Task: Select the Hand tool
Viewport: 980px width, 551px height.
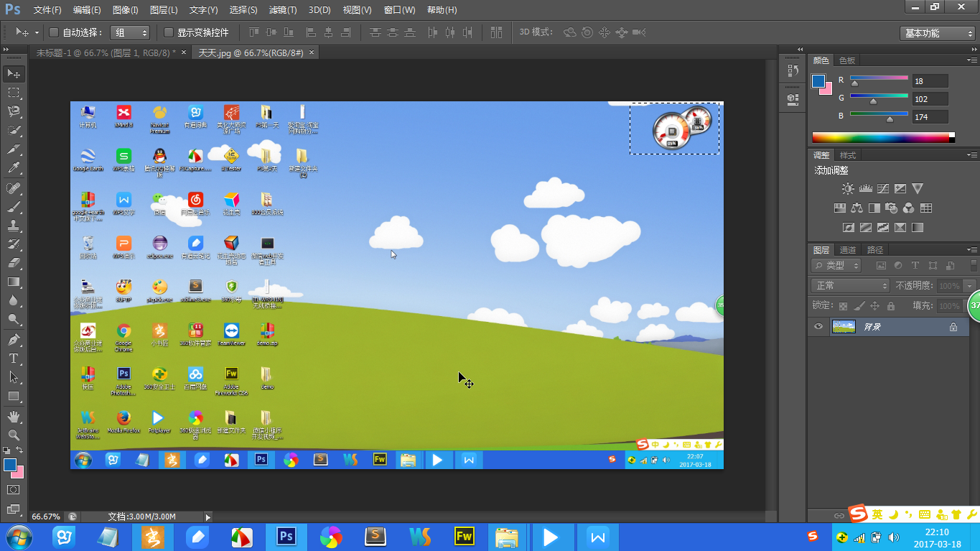Action: point(14,416)
